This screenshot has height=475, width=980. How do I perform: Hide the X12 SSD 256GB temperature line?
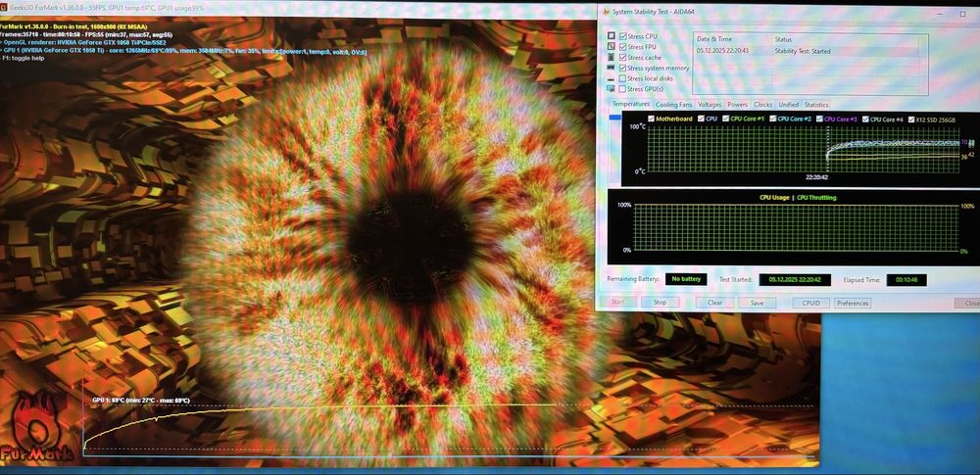tap(911, 119)
